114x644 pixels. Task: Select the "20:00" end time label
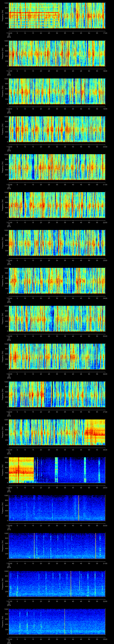105,147
